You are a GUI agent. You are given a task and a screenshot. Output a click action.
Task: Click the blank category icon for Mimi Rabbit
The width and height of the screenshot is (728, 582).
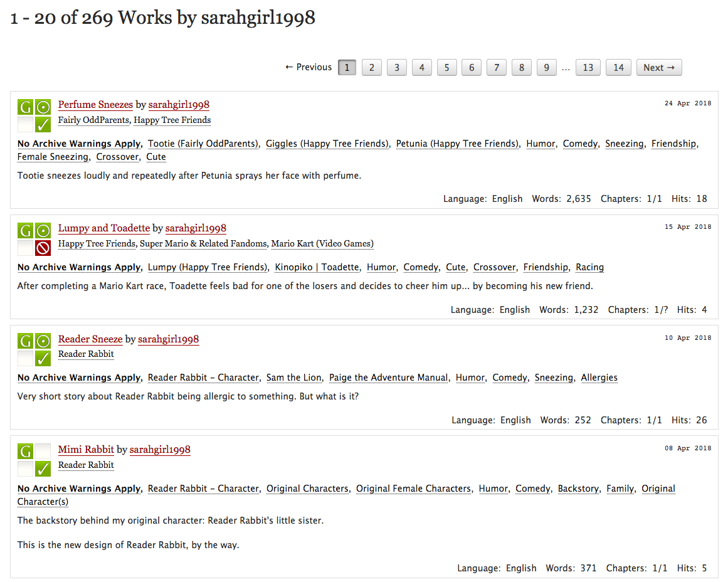tap(43, 451)
